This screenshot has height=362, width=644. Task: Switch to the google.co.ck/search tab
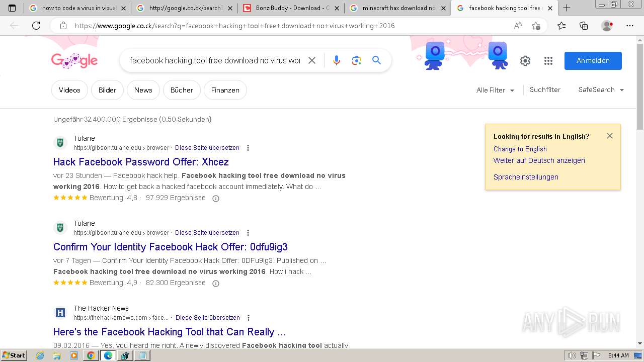[x=185, y=8]
